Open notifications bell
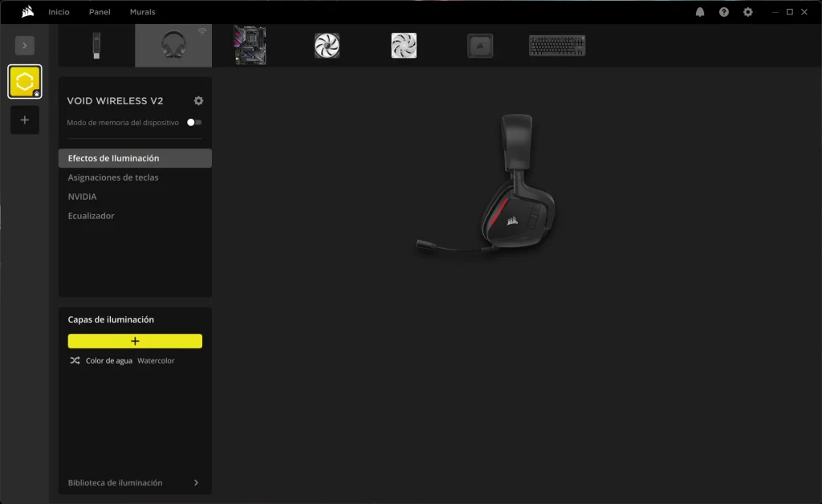 [700, 12]
